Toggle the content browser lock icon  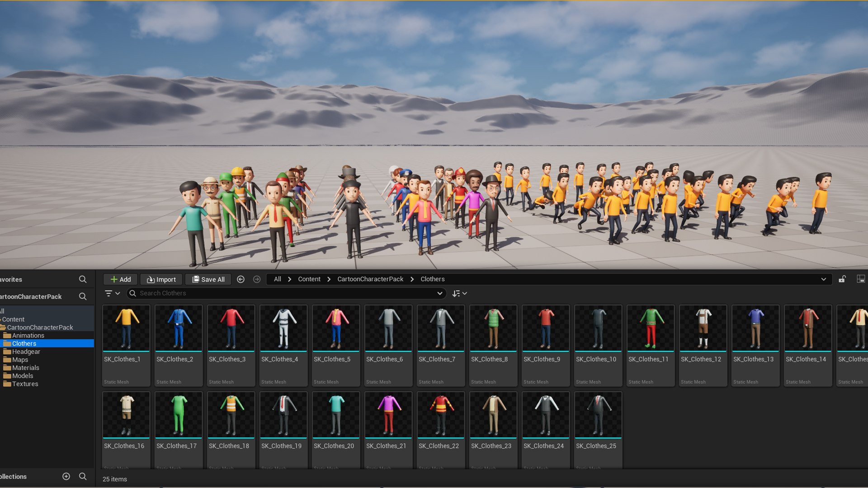pyautogui.click(x=842, y=279)
